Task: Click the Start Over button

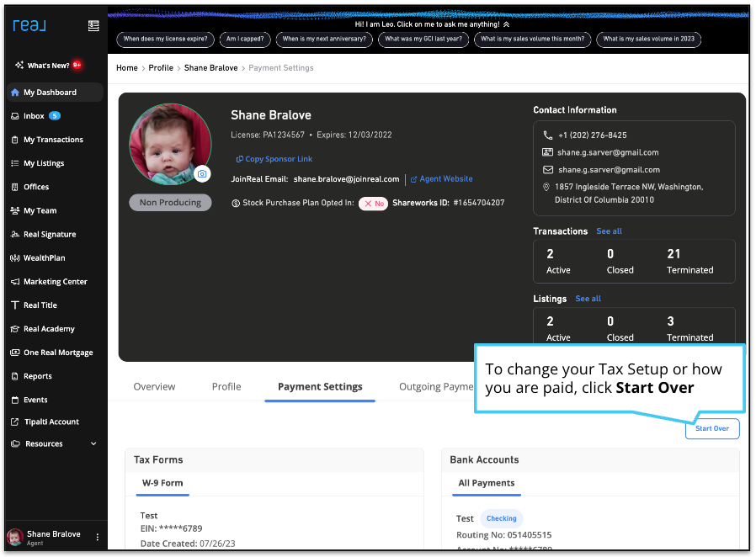Action: pos(712,429)
